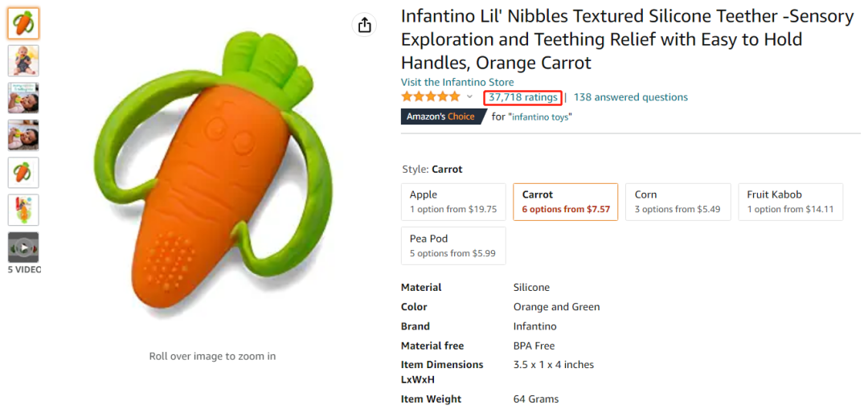The image size is (868, 409).
Task: Select the fifth carrot angle thumbnail
Action: coord(23,172)
